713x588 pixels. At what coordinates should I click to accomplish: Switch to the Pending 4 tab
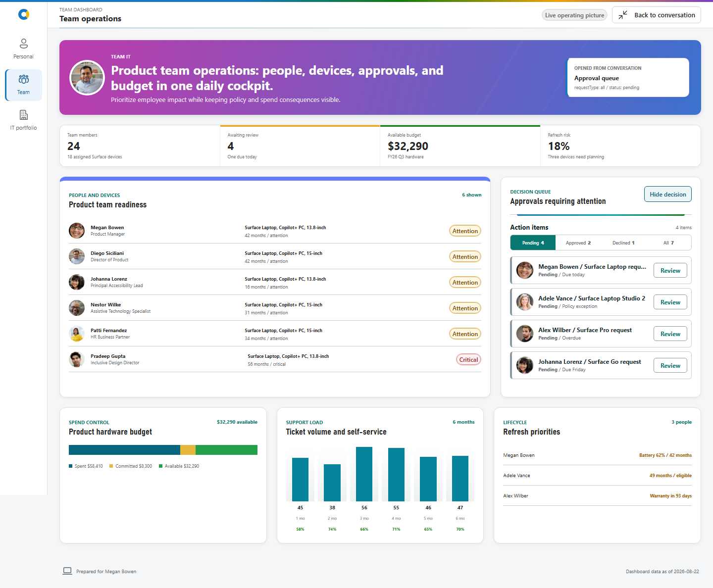point(533,243)
